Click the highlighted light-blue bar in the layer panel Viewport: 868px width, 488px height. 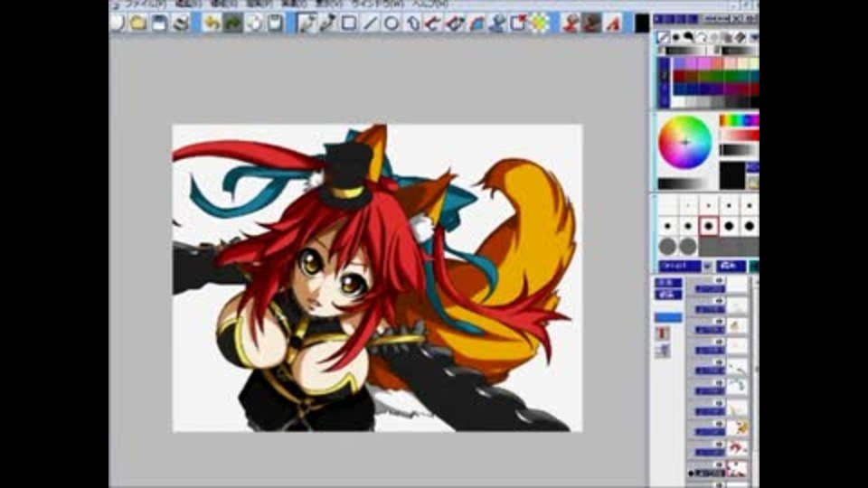tap(668, 317)
